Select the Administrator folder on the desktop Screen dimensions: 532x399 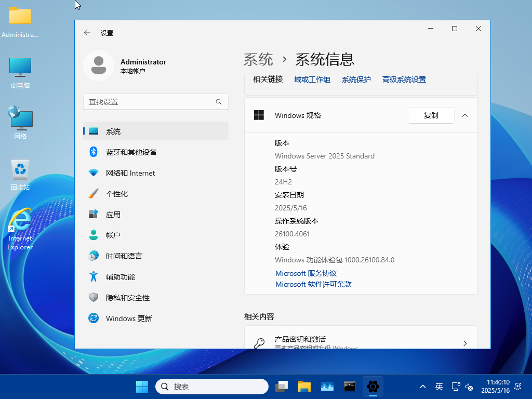pos(20,22)
